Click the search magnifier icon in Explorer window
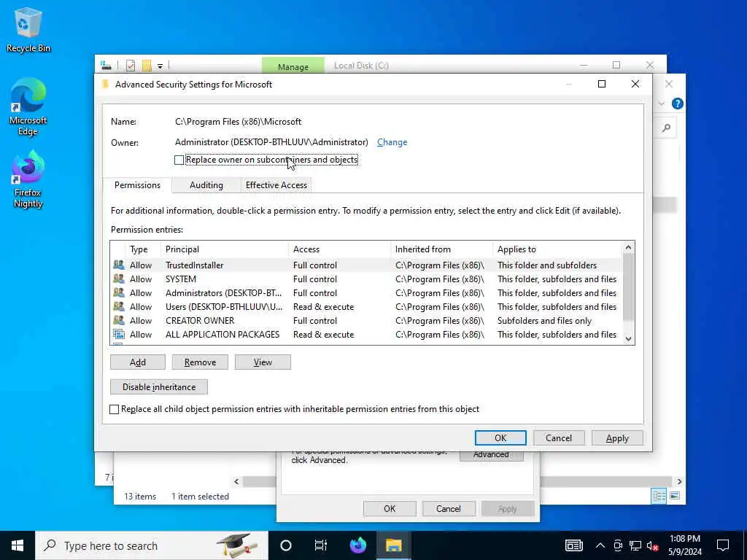Image resolution: width=747 pixels, height=560 pixels. coord(667,128)
